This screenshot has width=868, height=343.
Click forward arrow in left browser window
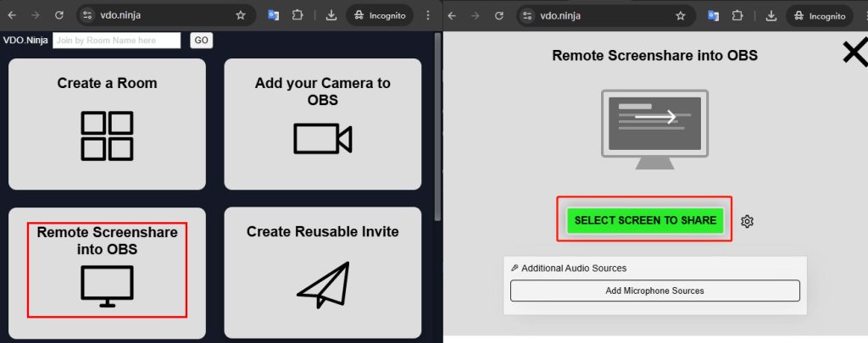click(36, 15)
